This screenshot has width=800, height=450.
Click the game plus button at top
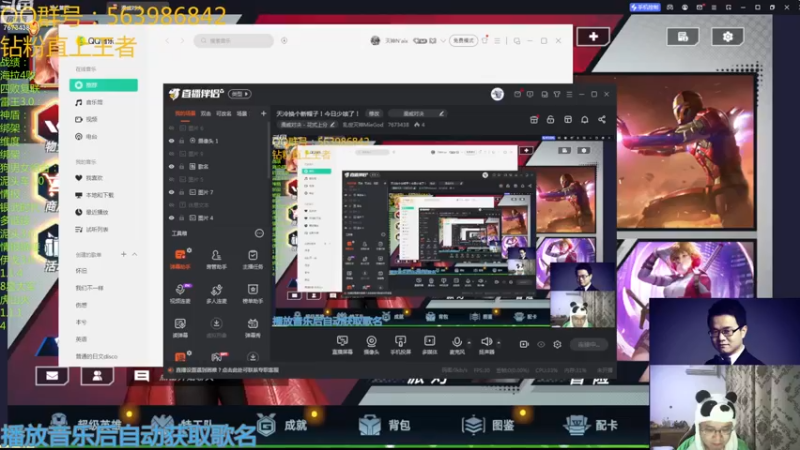(x=593, y=37)
